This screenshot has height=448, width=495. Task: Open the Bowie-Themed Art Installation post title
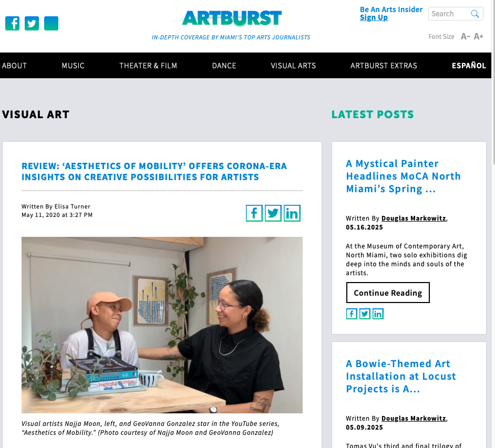tap(401, 376)
